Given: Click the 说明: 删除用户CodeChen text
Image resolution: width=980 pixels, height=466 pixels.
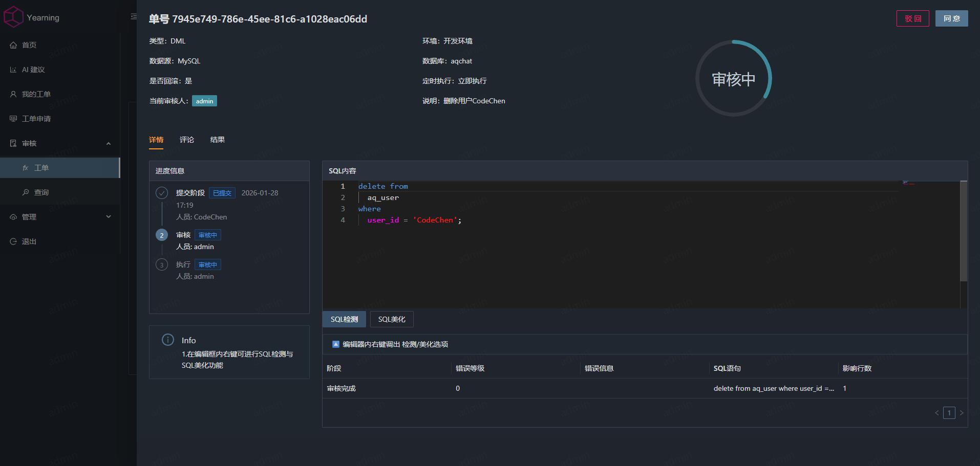Looking at the screenshot, I should tap(464, 101).
